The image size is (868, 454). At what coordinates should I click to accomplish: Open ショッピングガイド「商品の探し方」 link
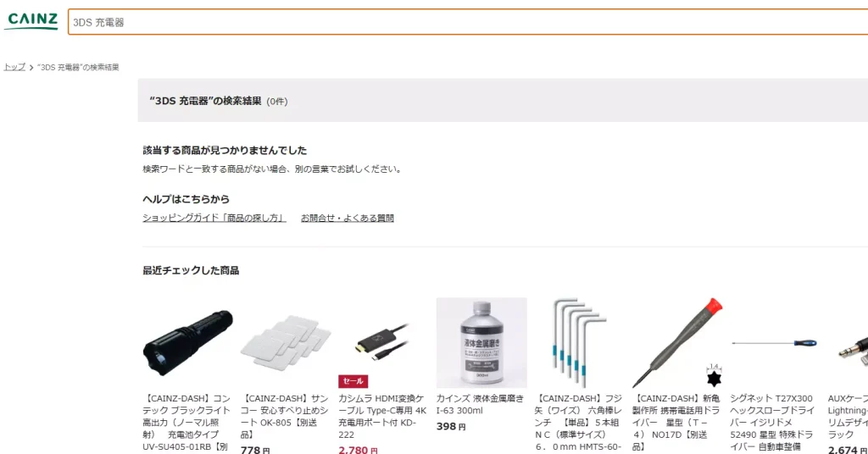(214, 218)
